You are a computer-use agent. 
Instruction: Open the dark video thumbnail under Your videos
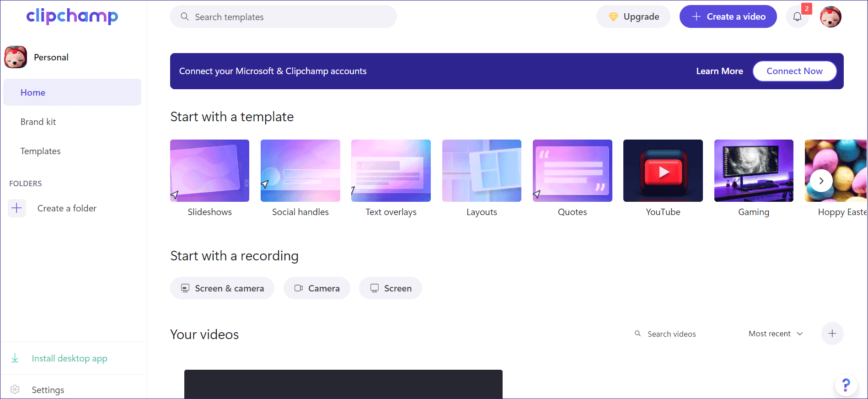point(343,384)
